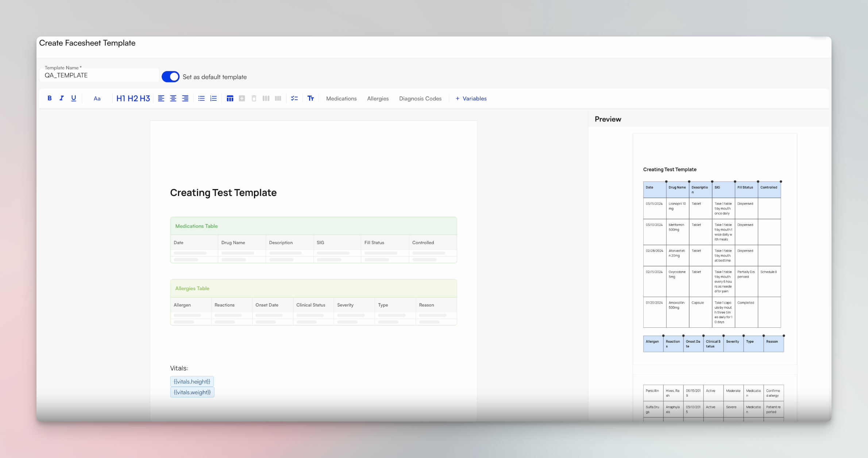Select the vitals.height variable chip
Image resolution: width=868 pixels, height=458 pixels.
coord(192,381)
